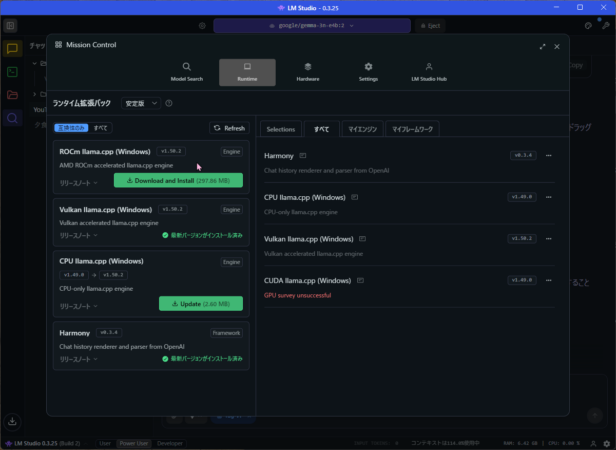Click the RAM usage readout in status bar
The image size is (616, 450).
click(520, 443)
